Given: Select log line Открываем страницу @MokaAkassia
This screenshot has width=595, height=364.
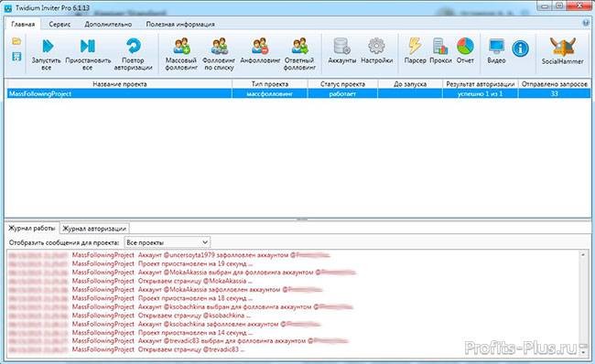Looking at the screenshot, I should click(130, 281).
